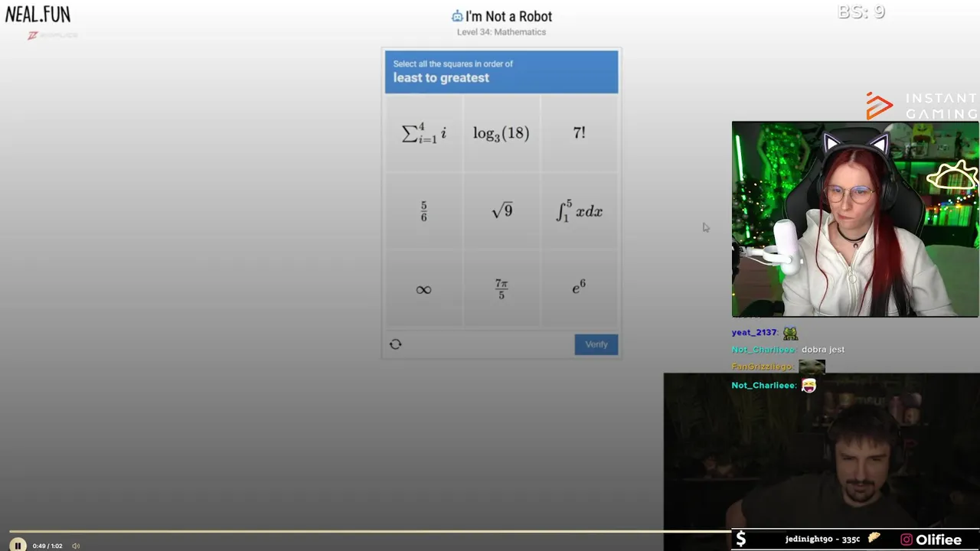This screenshot has height=551, width=980.
Task: Select the e to the 6th square
Action: 580,289
